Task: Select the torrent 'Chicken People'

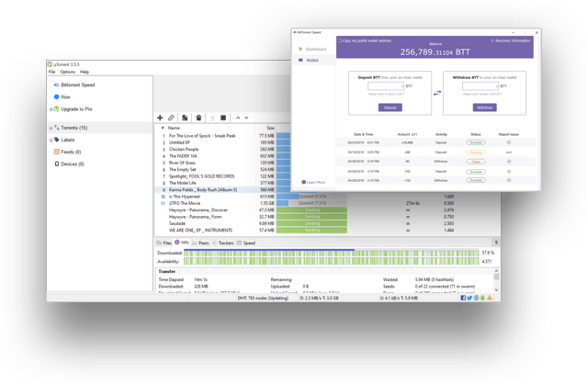Action: (184, 149)
